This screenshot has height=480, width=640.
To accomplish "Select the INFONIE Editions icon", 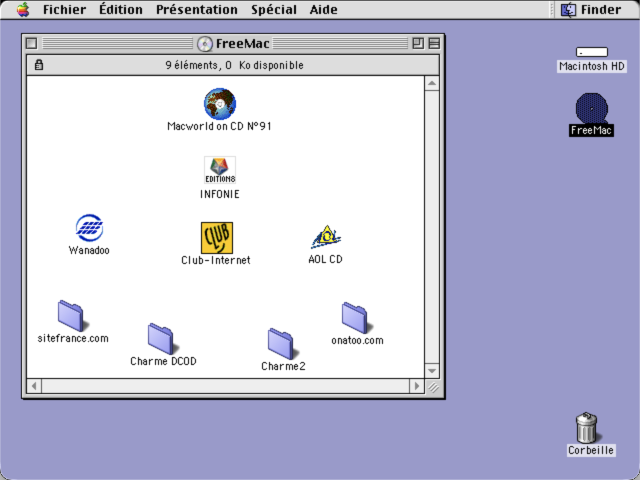I will tap(220, 170).
